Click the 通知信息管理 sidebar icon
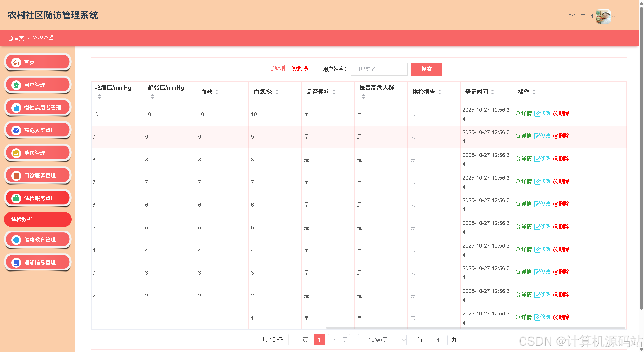The image size is (644, 352). point(16,262)
